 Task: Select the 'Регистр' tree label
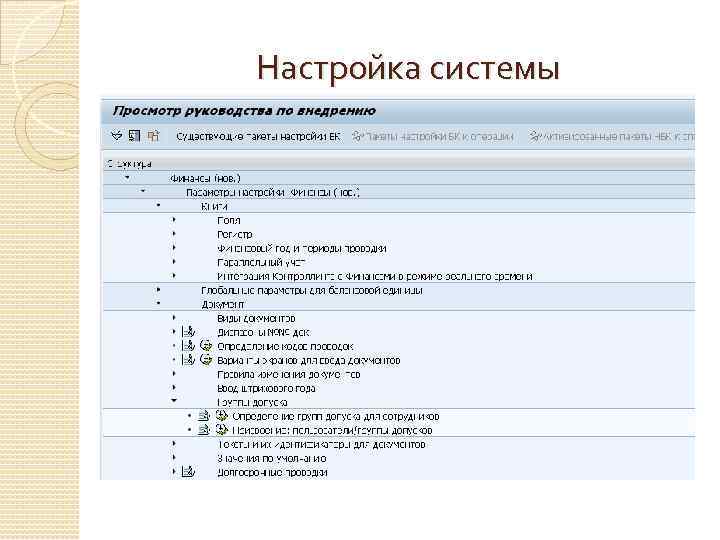pyautogui.click(x=235, y=235)
